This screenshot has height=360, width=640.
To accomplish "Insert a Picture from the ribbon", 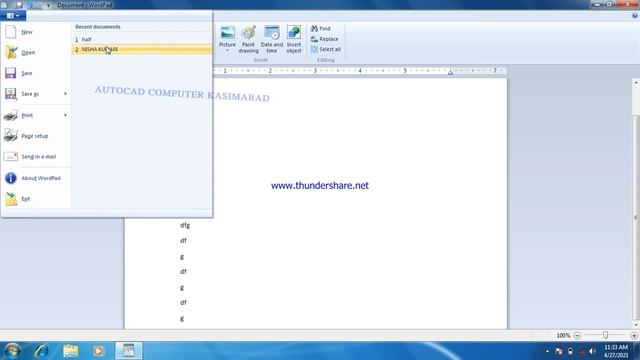I will [x=227, y=39].
